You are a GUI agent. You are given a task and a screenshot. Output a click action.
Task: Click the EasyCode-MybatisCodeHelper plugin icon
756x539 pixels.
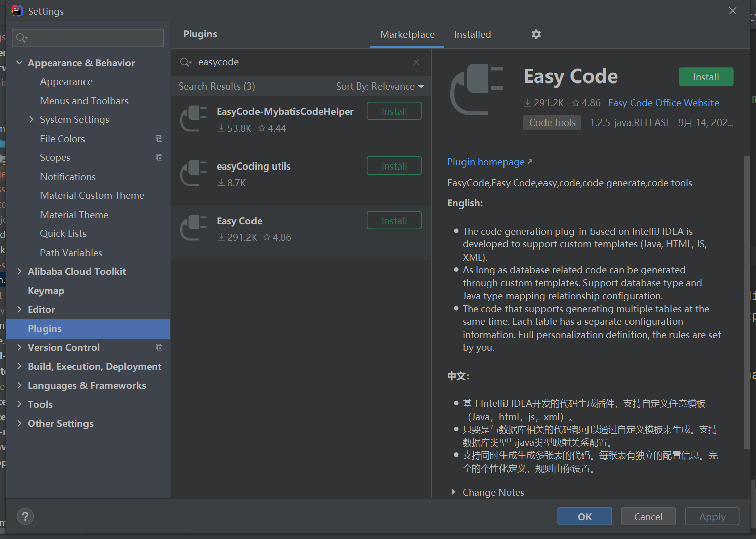(194, 119)
